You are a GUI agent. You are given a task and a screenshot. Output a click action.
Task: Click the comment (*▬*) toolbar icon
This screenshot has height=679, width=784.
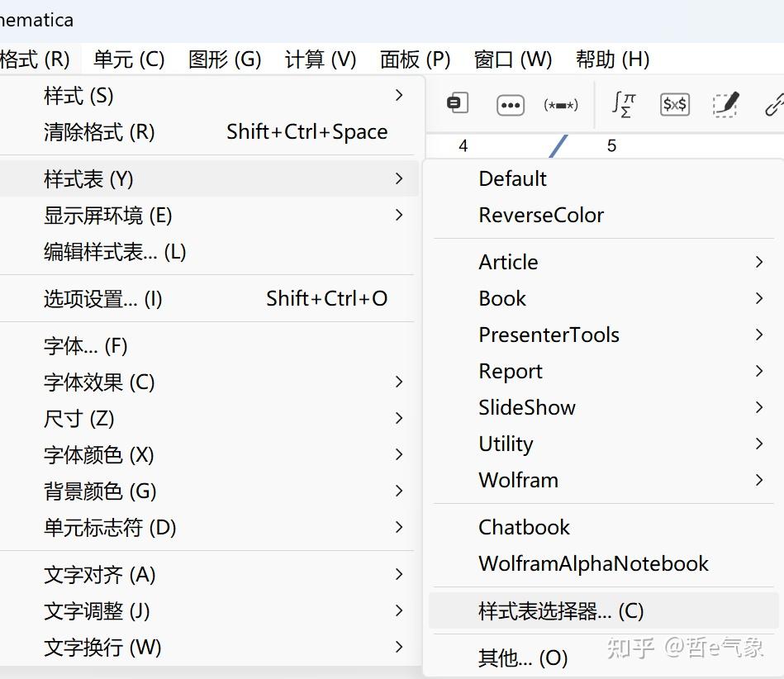pyautogui.click(x=561, y=105)
